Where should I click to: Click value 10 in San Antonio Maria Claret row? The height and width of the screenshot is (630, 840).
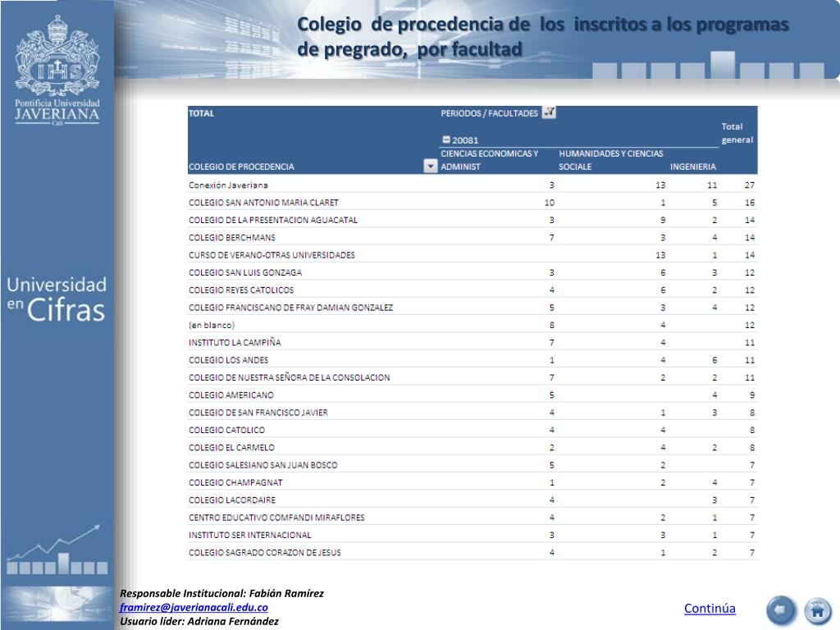(x=549, y=203)
